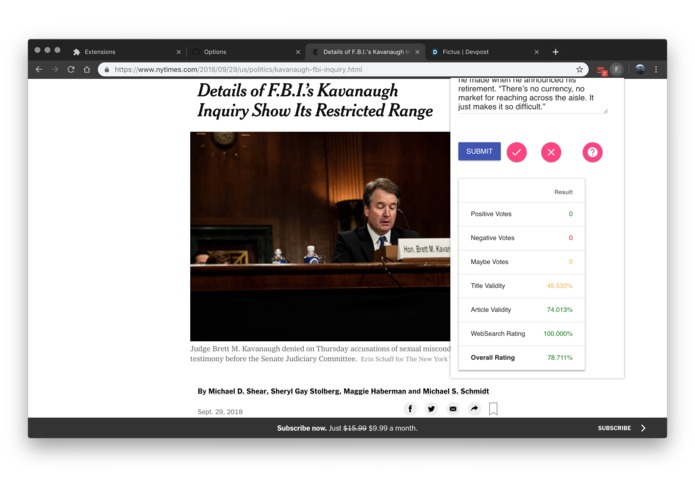Screen dimensions: 695x494
Task: Close the Kavanaugh article tab
Action: pos(417,52)
